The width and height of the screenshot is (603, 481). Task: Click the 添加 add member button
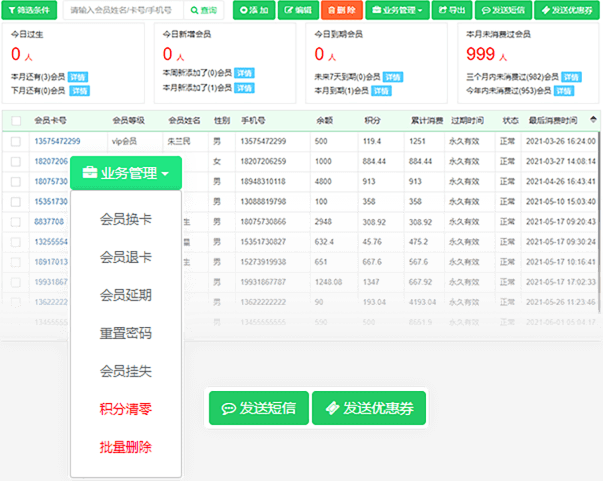coord(253,10)
